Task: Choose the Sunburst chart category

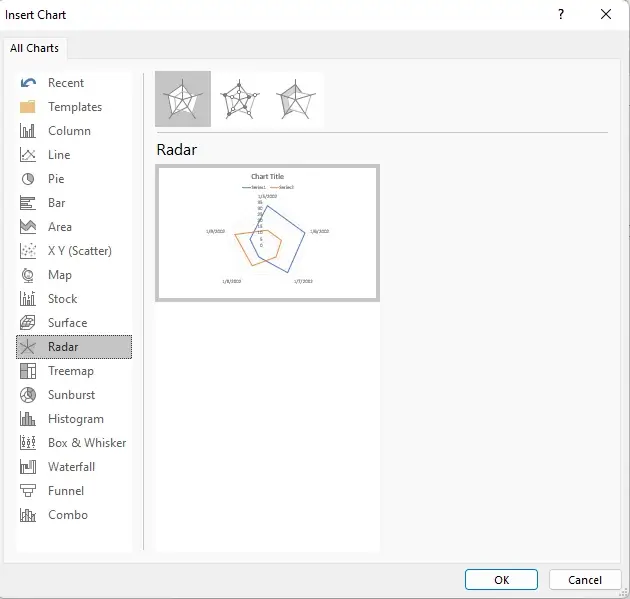Action: point(72,395)
